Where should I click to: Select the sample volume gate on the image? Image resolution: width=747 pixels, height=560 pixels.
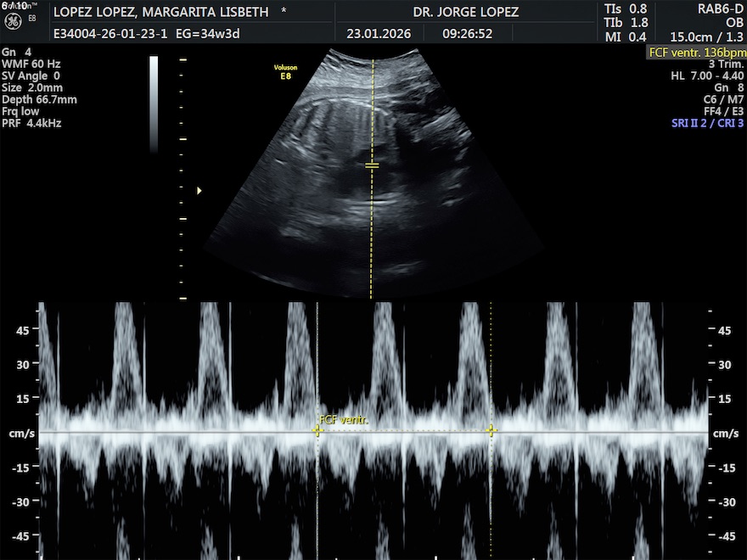(x=372, y=165)
